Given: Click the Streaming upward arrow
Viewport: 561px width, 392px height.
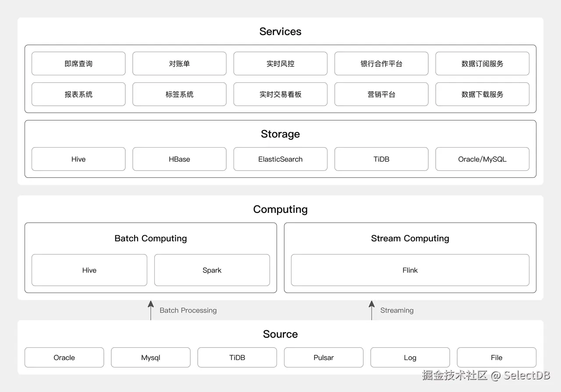Looking at the screenshot, I should (x=372, y=310).
